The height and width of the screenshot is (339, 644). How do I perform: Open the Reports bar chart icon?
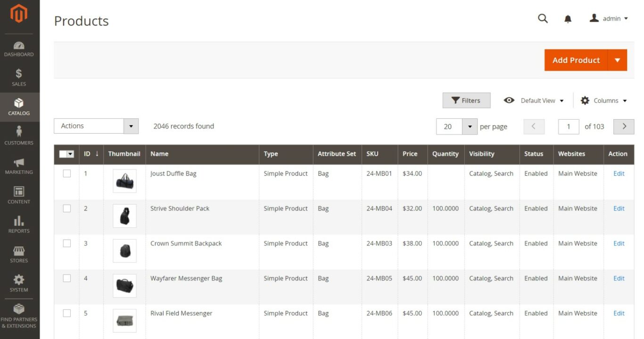[x=19, y=221]
